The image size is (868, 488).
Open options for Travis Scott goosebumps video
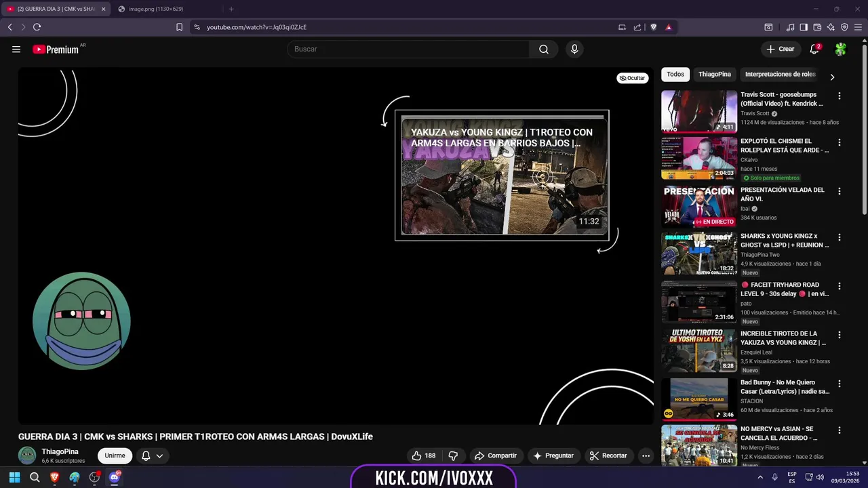pyautogui.click(x=840, y=96)
